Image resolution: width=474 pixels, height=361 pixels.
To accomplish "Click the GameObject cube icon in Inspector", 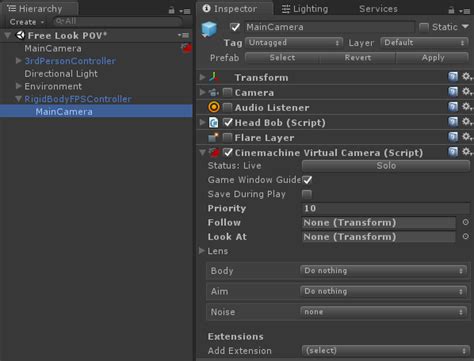I will point(209,29).
